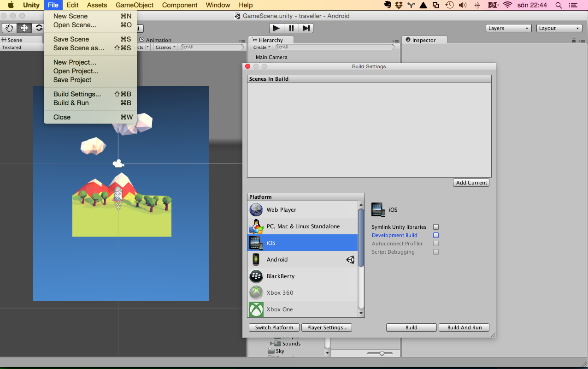
Task: Open the Create dropdown in Hierarchy
Action: point(262,47)
